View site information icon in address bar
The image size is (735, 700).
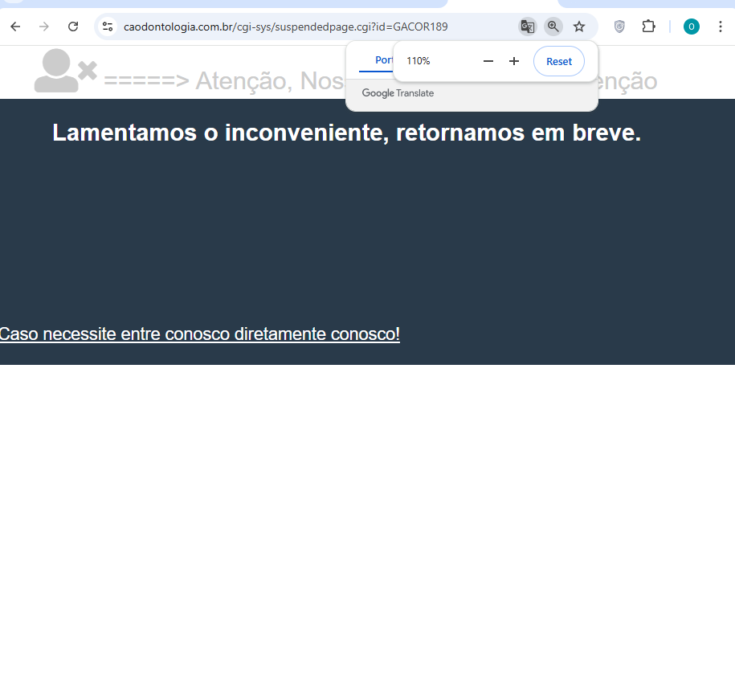(x=108, y=27)
